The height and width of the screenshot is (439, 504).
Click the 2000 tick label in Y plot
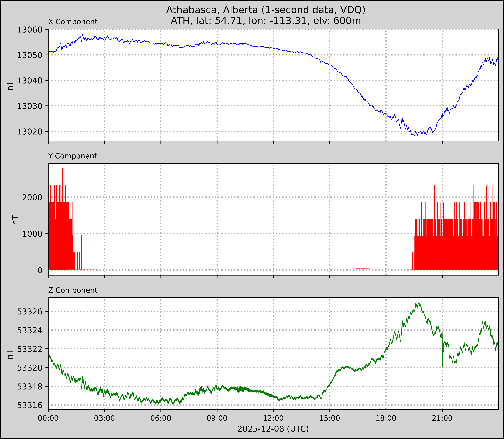32,197
